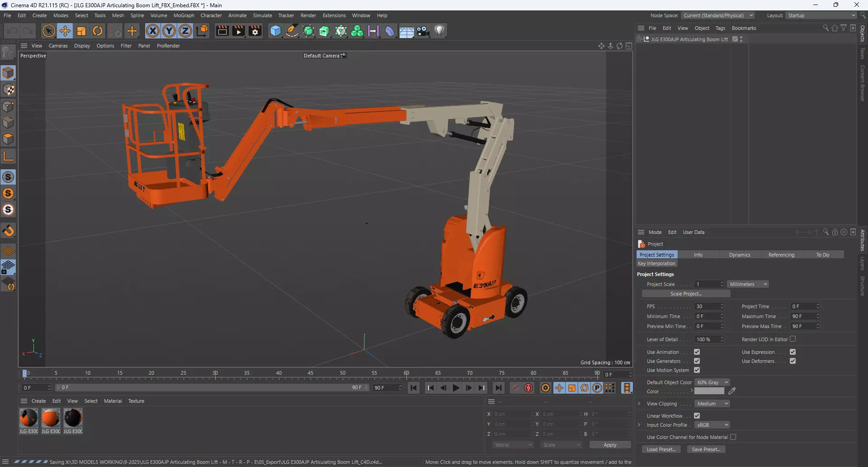
Task: Toggle Autokeying in the timeline controls
Action: point(528,388)
